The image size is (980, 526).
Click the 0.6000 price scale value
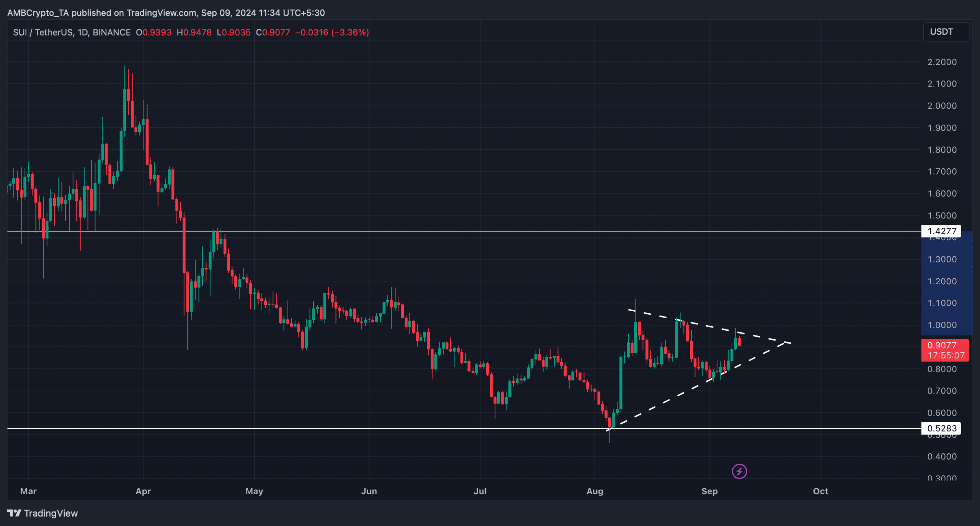(x=942, y=413)
